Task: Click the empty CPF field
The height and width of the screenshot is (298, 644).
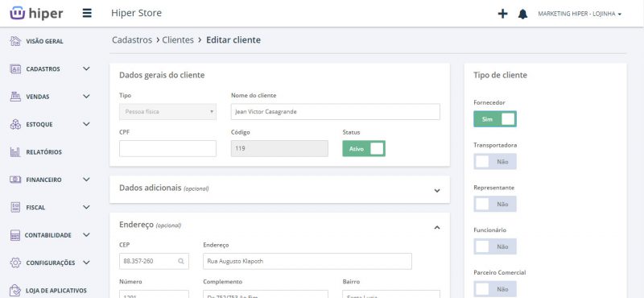Action: tap(167, 148)
